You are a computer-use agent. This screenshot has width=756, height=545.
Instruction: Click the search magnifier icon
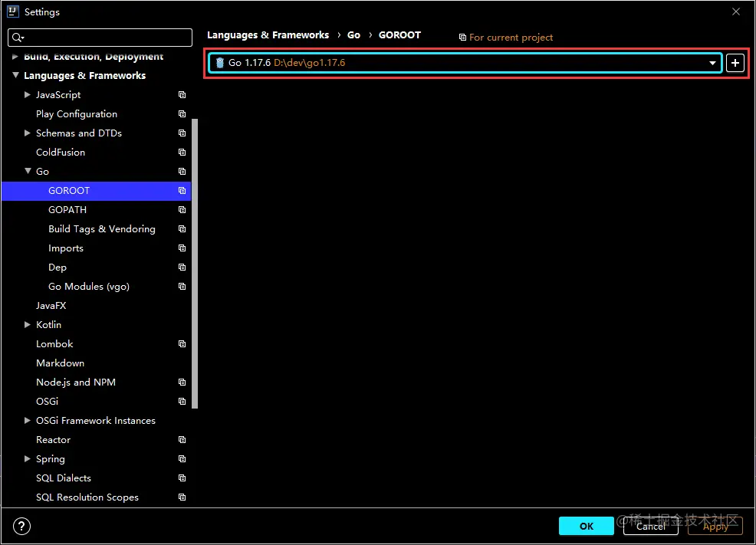coord(18,38)
